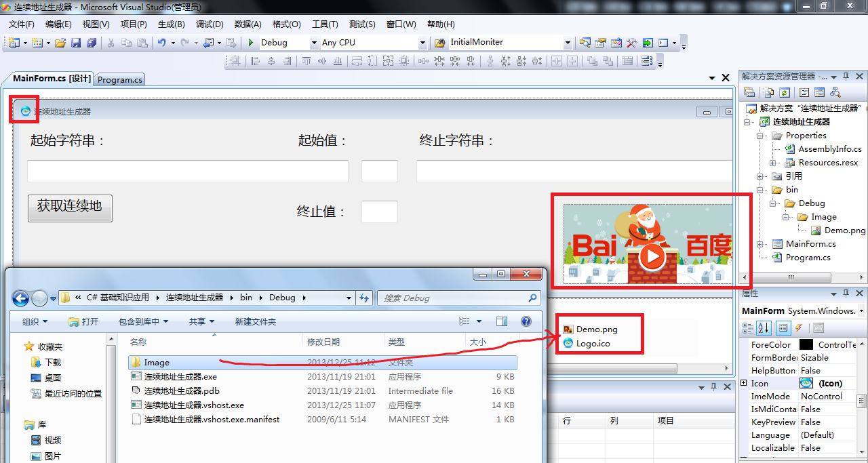
Task: Click the Toolbox hammer-and-wrench toolbar icon
Action: tap(632, 43)
